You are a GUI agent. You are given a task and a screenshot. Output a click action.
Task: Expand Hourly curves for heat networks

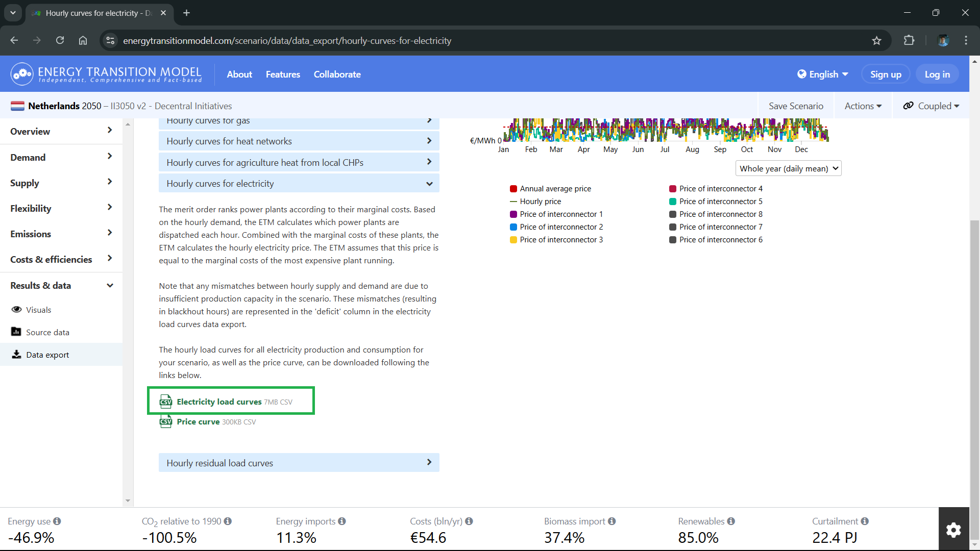pos(299,141)
